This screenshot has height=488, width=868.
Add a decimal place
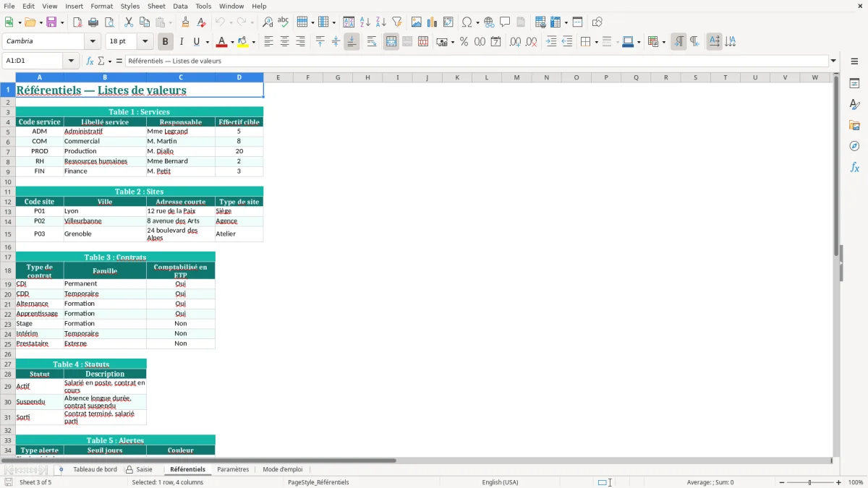[x=515, y=42]
